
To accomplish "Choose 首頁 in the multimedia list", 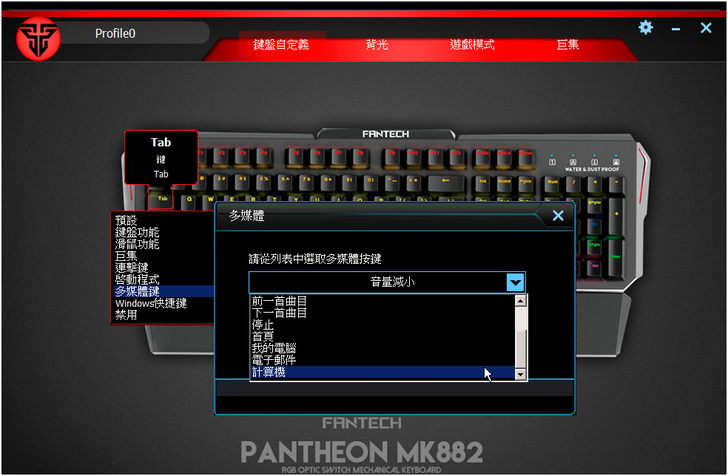I will (382, 336).
